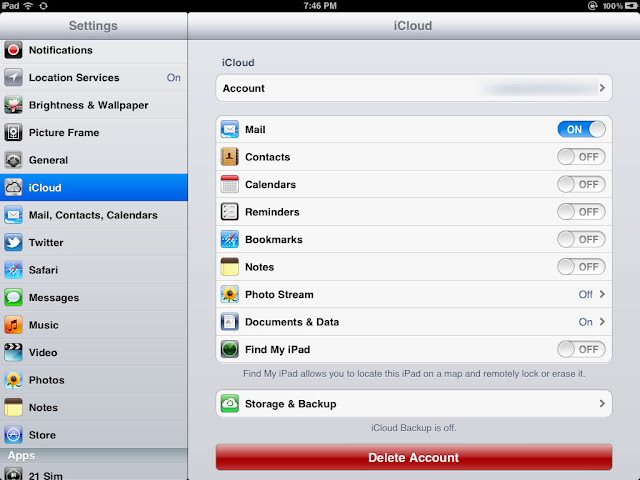Image resolution: width=640 pixels, height=480 pixels.
Task: Tap the Picture Frame icon
Action: point(13,133)
